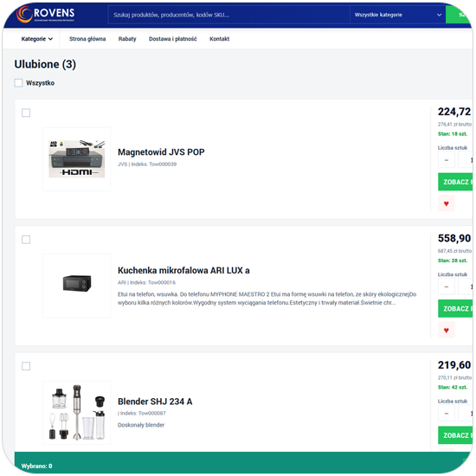Decrease quantity for Kuchenka mikrofalowa ARI LUX

pos(447,286)
